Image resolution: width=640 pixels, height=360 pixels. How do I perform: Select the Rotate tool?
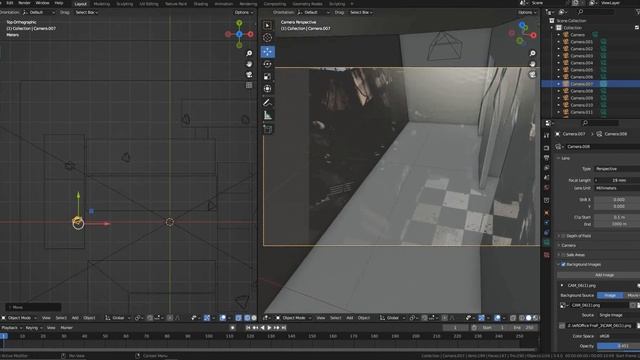tap(267, 64)
